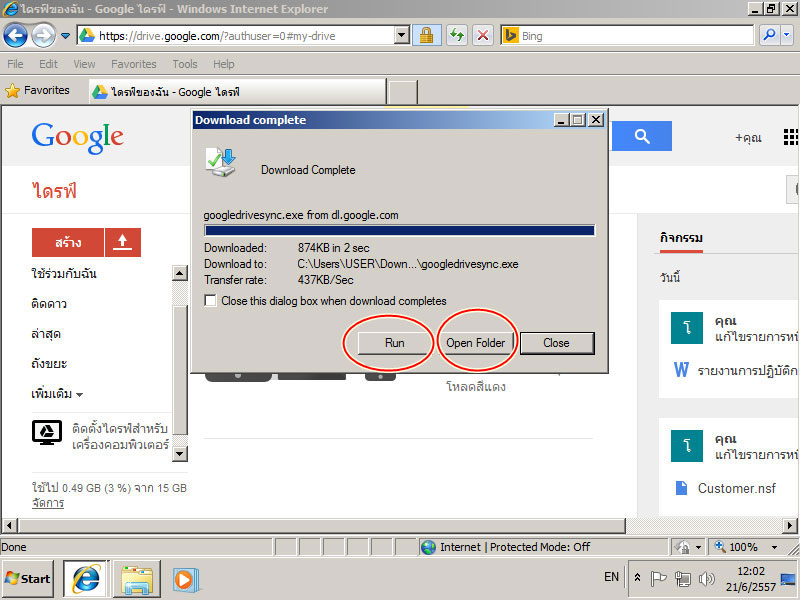Screen dimensions: 800x600
Task: Open the Help menu
Action: click(223, 64)
